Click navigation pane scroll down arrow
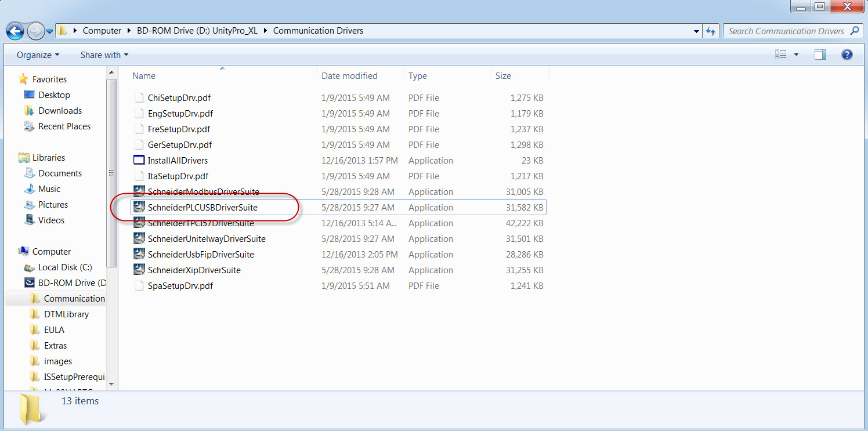 (x=112, y=383)
